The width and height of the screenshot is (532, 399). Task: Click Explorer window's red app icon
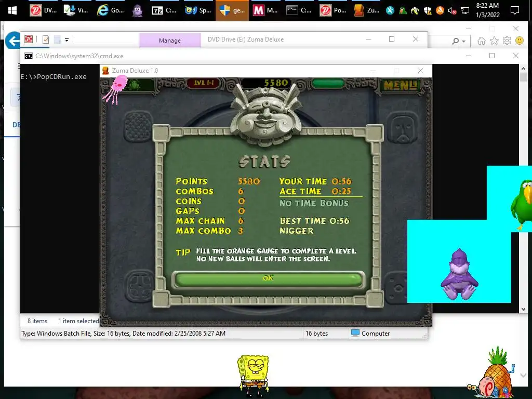click(x=29, y=39)
